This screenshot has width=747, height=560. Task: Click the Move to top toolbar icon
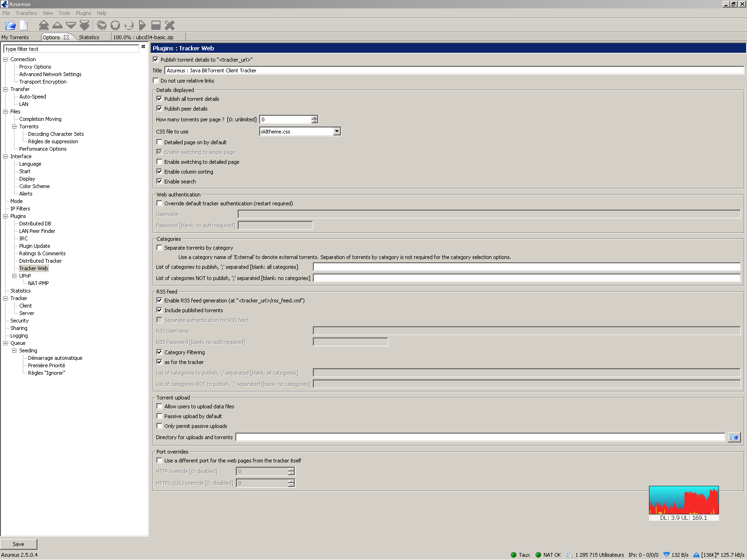pos(44,26)
